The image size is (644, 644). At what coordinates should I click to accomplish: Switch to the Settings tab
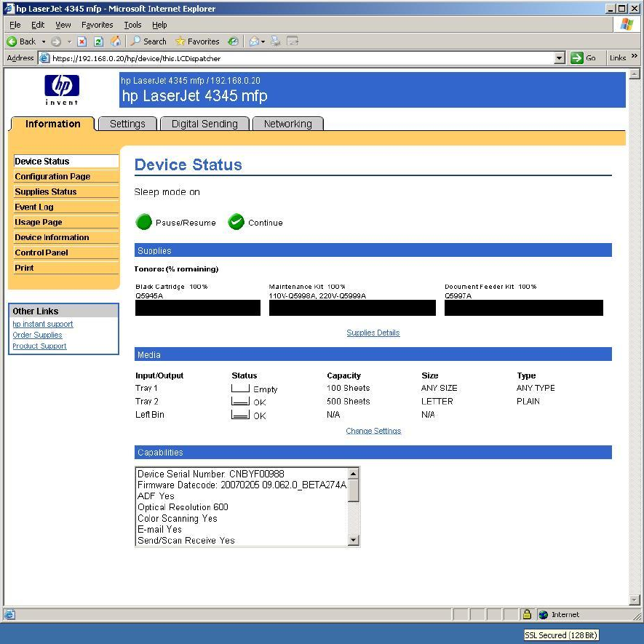pyautogui.click(x=127, y=124)
